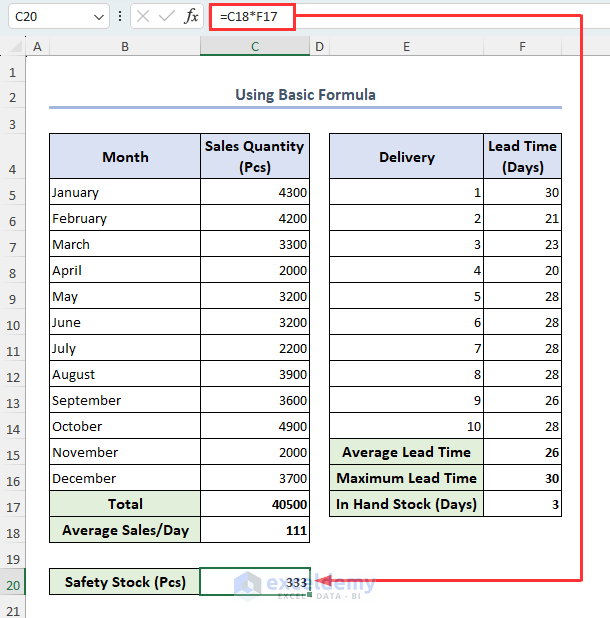610x618 pixels.
Task: Select the 'December' cell
Action: (x=125, y=478)
